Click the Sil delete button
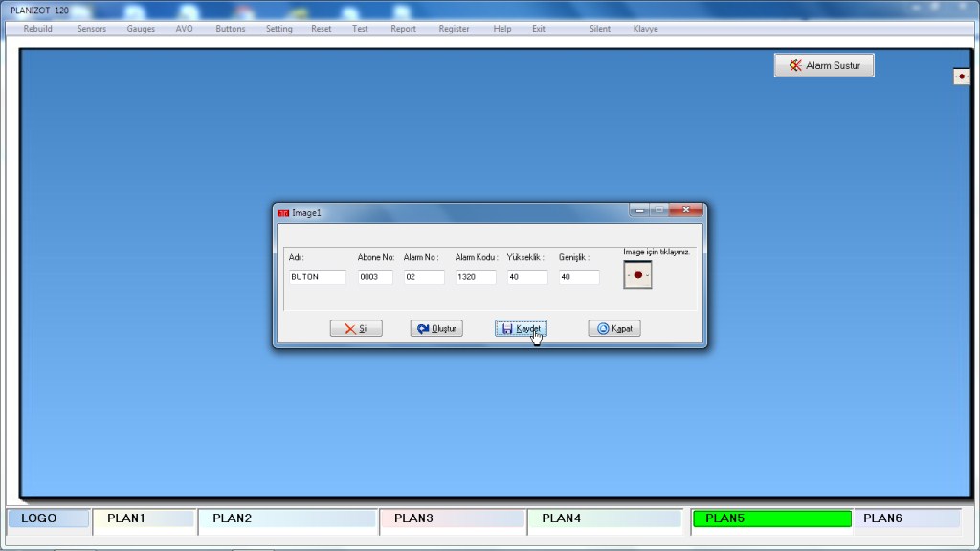Viewport: 980px width, 551px height. coord(356,328)
